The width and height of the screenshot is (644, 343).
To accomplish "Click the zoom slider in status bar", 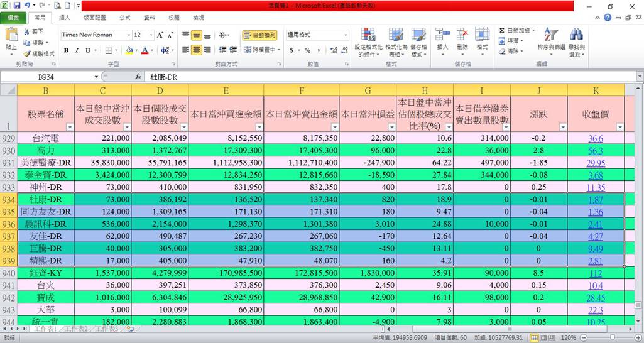I will [604, 337].
